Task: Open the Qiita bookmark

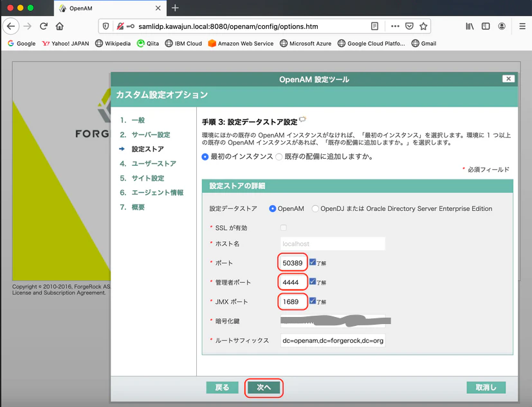Action: (148, 44)
